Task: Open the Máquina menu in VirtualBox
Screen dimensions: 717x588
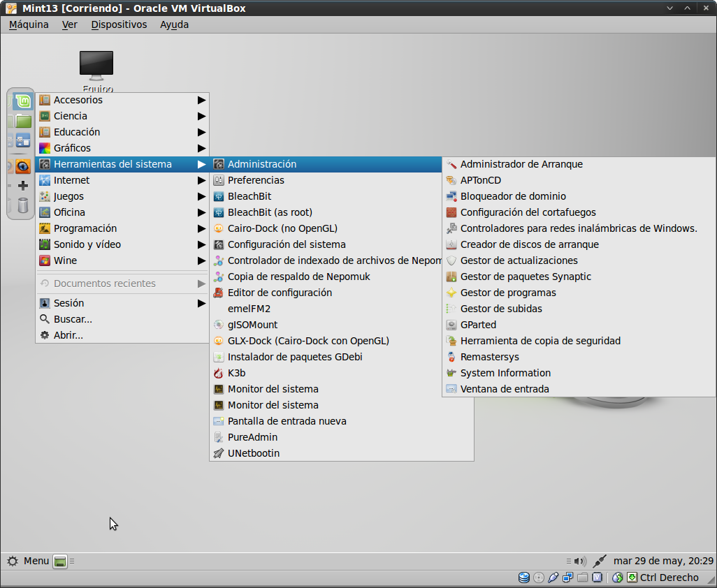Action: pos(29,24)
